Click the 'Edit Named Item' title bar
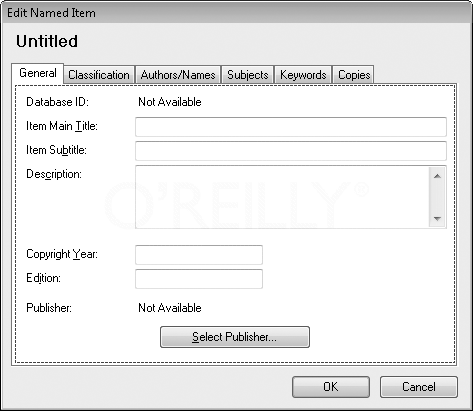 tap(236, 13)
